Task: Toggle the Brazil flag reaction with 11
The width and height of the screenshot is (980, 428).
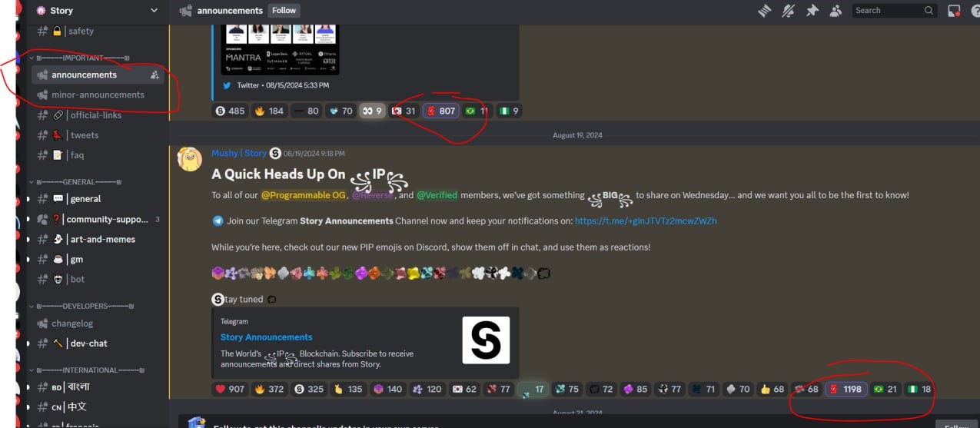Action: 477,111
